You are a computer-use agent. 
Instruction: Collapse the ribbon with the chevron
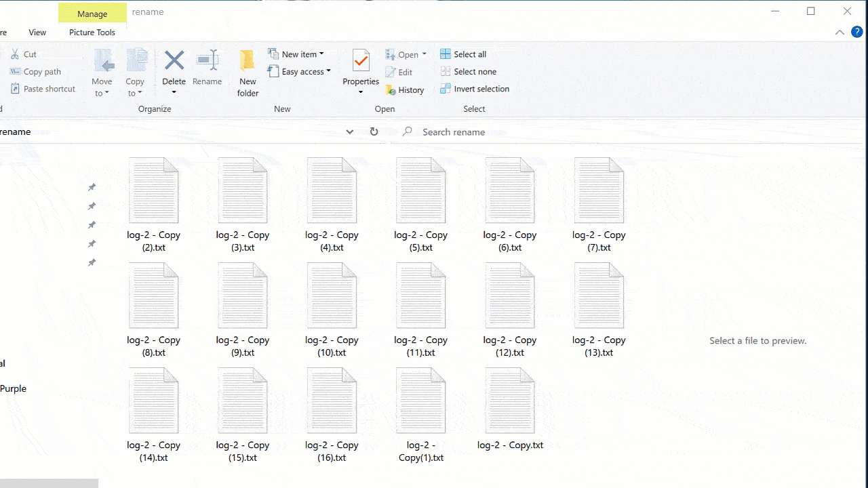pos(840,32)
